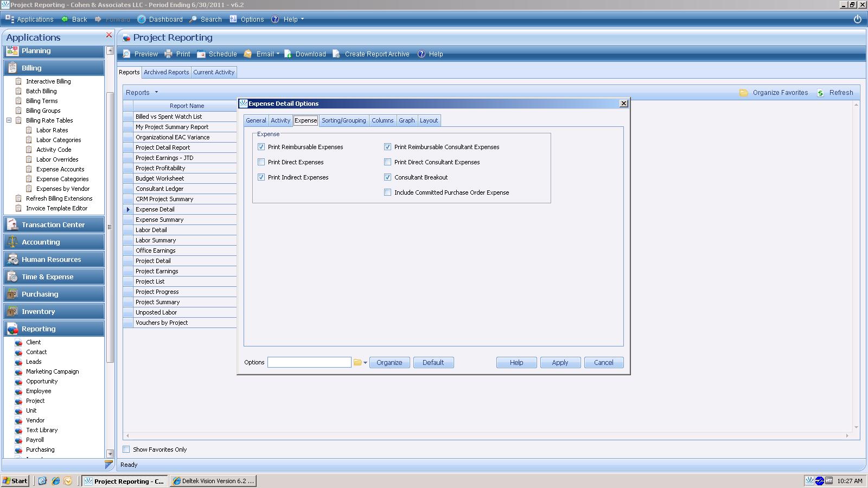Screen dimensions: 868x488
Task: Click the Create Report Archive icon
Action: click(336, 54)
